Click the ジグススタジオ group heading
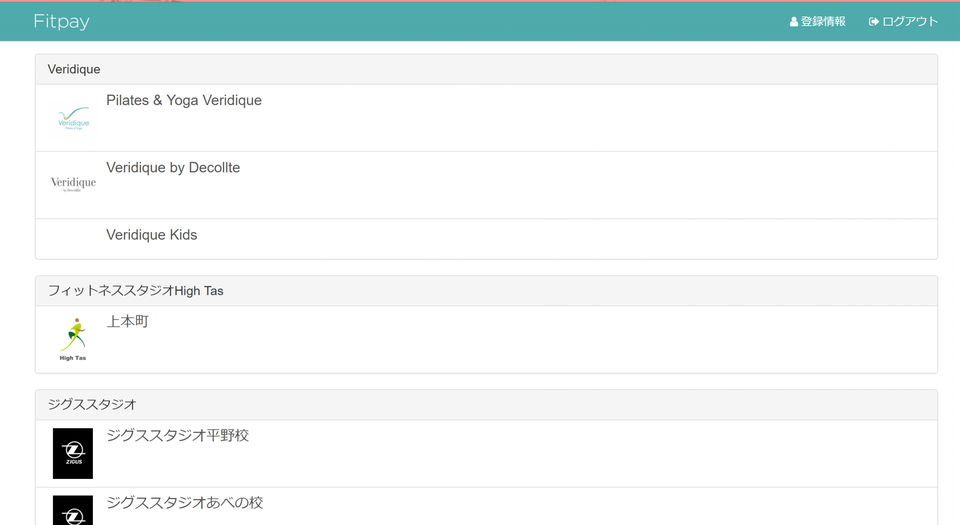 point(92,405)
